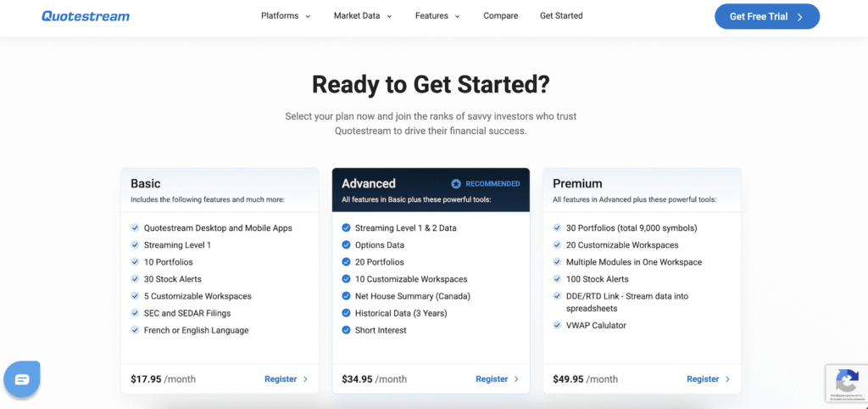Click 'All features in Advanced plus' subtitle
The image size is (868, 409).
click(634, 199)
